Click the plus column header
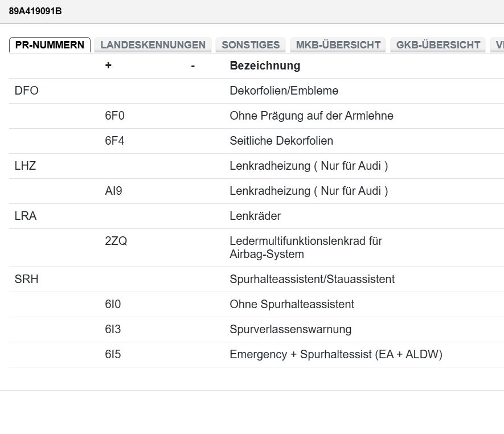This screenshot has width=504, height=434. (108, 65)
